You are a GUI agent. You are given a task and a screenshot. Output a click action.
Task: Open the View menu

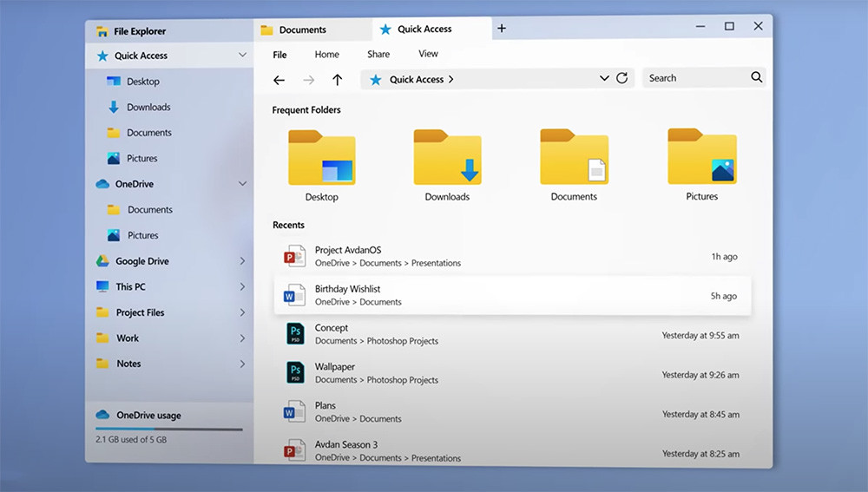tap(428, 54)
